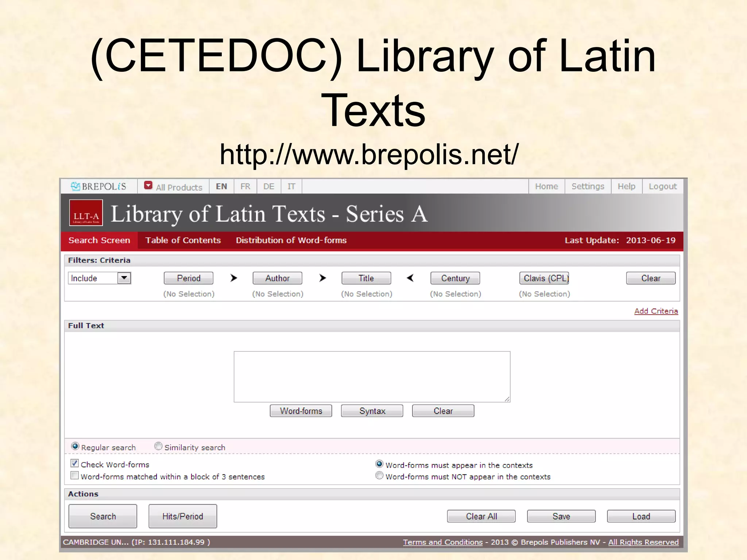The image size is (747, 560).
Task: Open the Terms and Conditions link
Action: click(x=443, y=542)
